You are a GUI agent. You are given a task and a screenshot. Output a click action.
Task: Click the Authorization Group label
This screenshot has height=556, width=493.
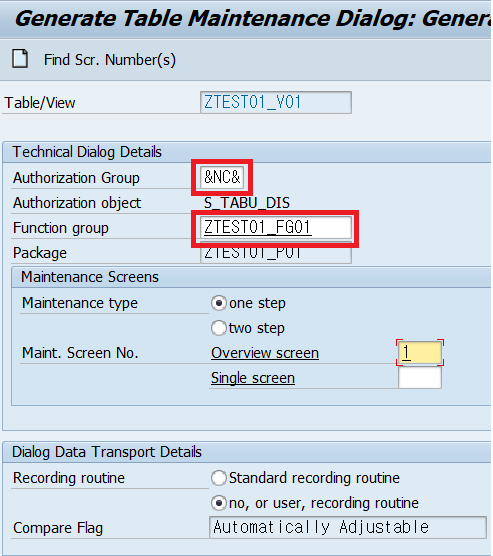(76, 178)
